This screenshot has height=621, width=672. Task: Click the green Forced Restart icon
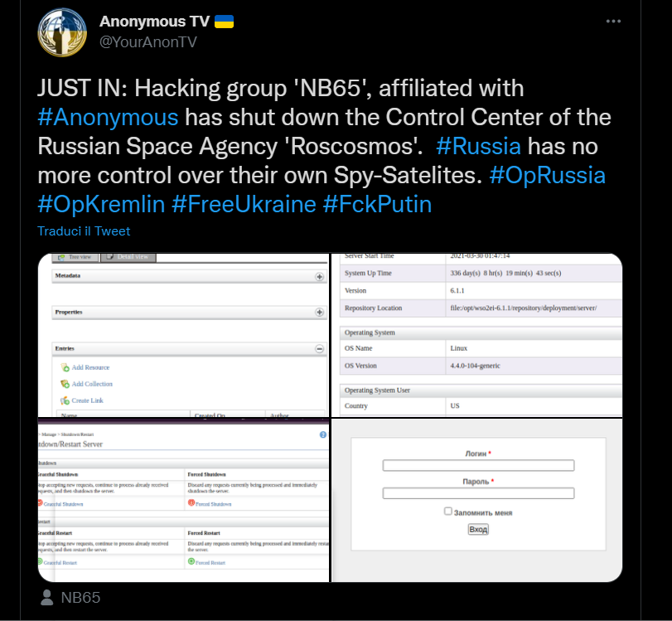[191, 561]
